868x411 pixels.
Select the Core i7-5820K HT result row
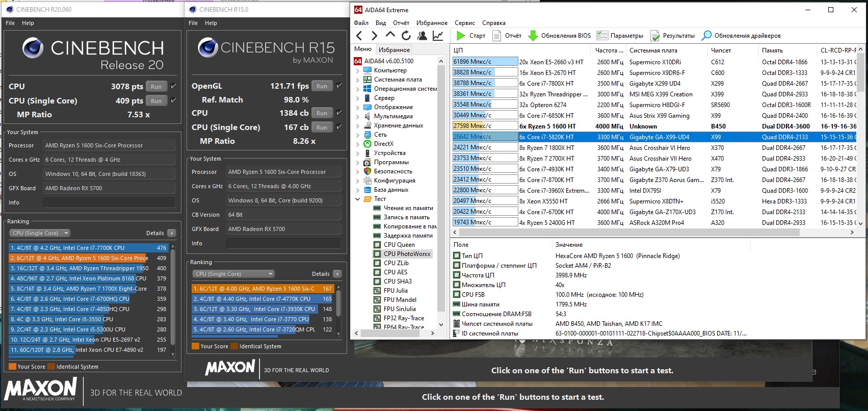pos(655,137)
